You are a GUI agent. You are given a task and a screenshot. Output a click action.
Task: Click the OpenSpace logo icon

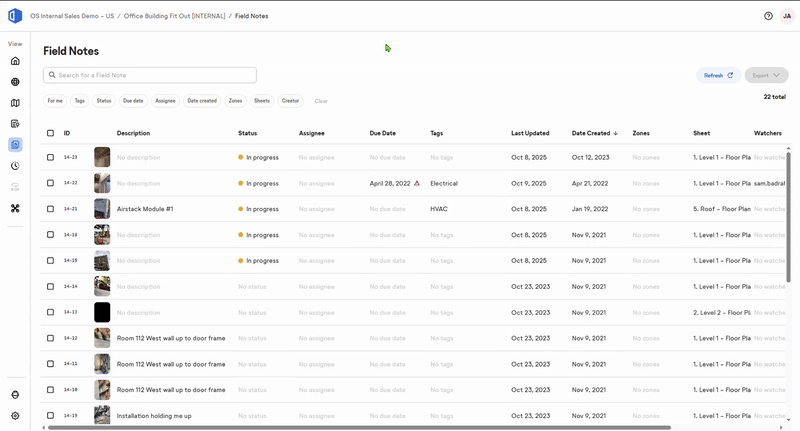click(x=15, y=16)
